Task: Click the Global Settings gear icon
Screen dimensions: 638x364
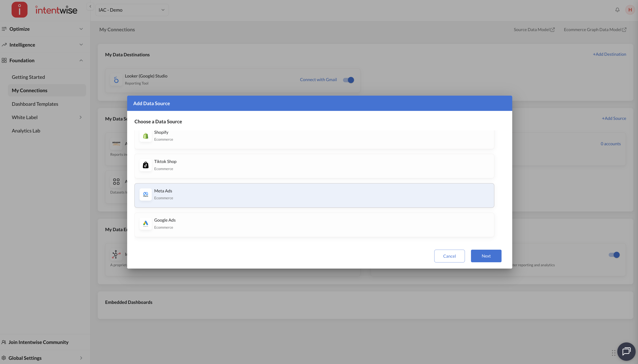Action: point(4,358)
